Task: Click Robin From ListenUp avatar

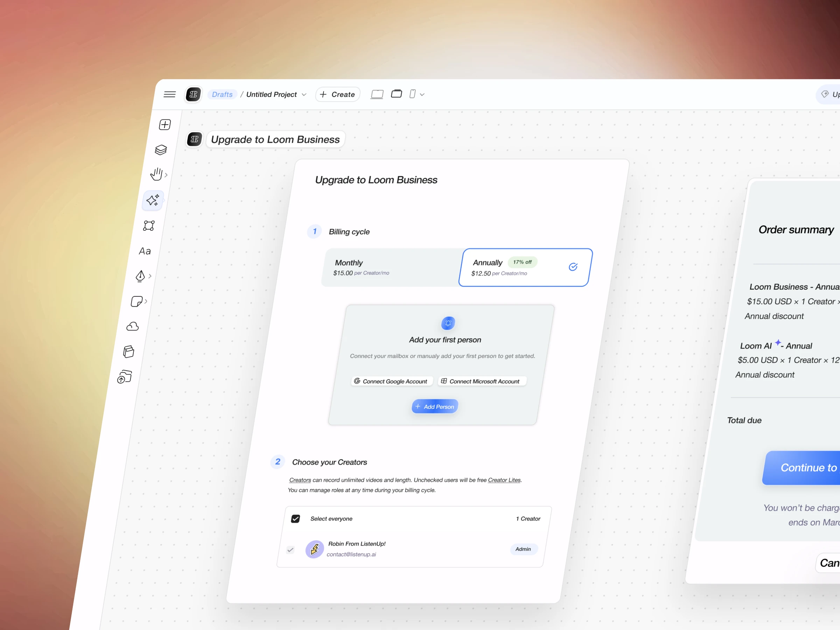Action: pyautogui.click(x=314, y=549)
